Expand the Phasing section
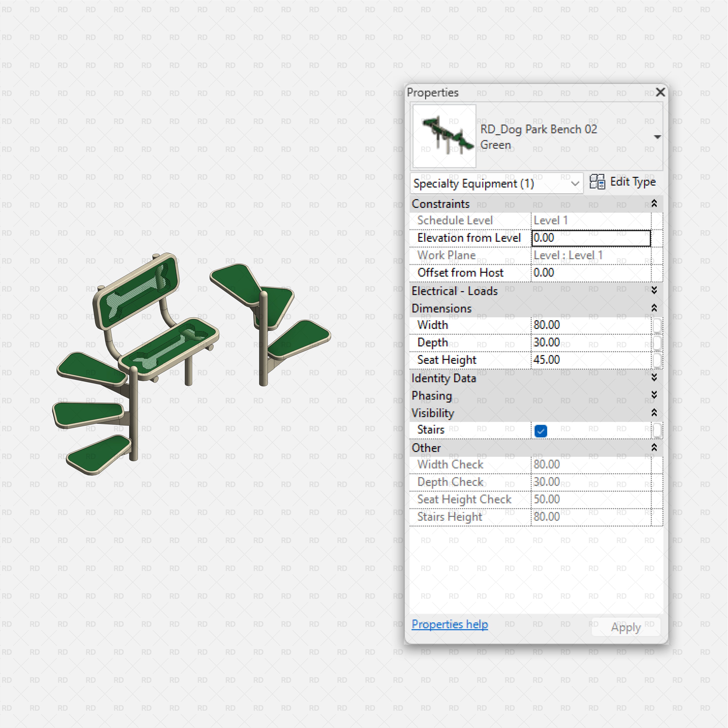The image size is (728, 728). coord(654,395)
